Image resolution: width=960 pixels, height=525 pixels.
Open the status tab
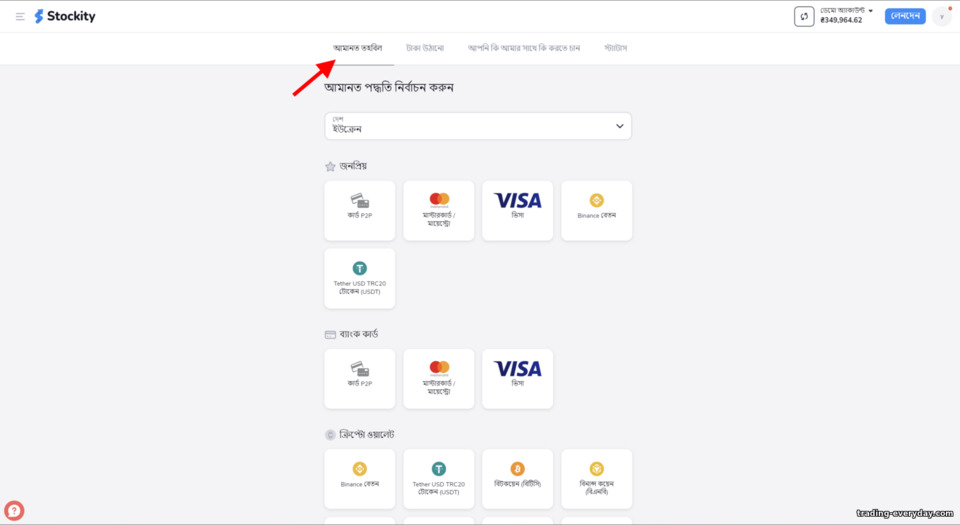coord(615,48)
